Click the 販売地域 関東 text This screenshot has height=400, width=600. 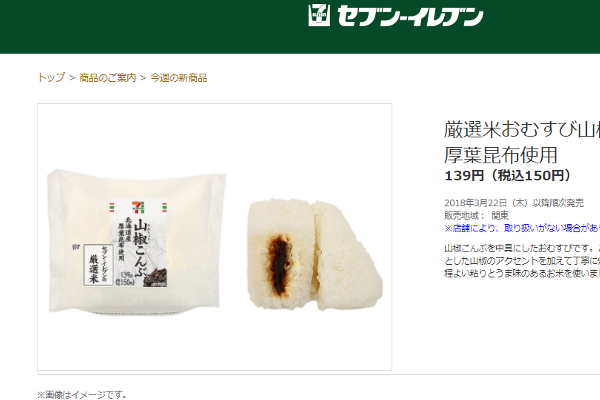point(476,216)
